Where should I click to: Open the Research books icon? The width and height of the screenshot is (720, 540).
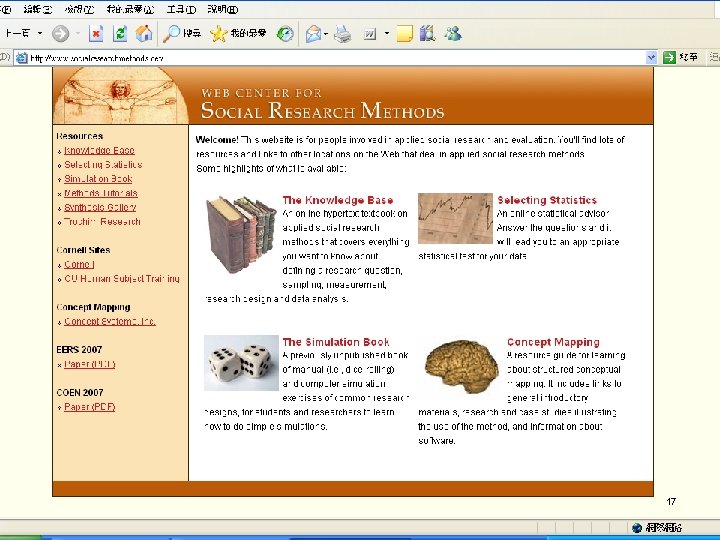(427, 34)
